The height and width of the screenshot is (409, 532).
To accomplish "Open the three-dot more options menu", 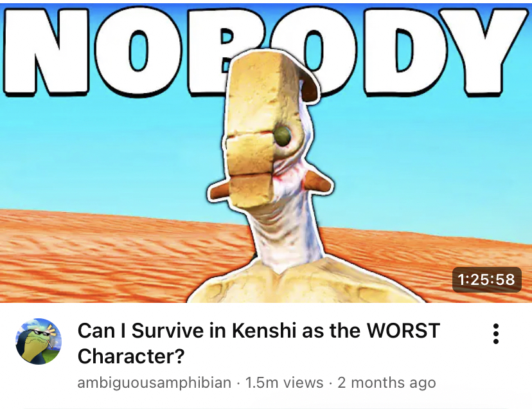I will (x=495, y=334).
